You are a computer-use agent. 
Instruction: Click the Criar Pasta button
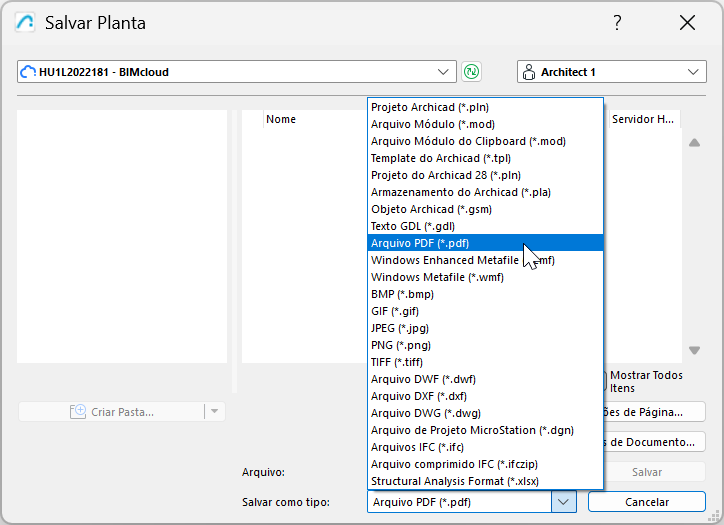(111, 411)
